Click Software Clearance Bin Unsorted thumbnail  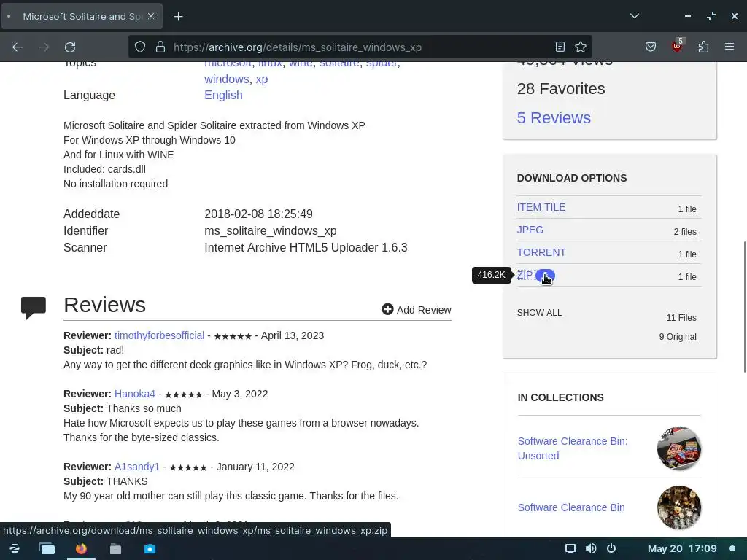pos(679,448)
